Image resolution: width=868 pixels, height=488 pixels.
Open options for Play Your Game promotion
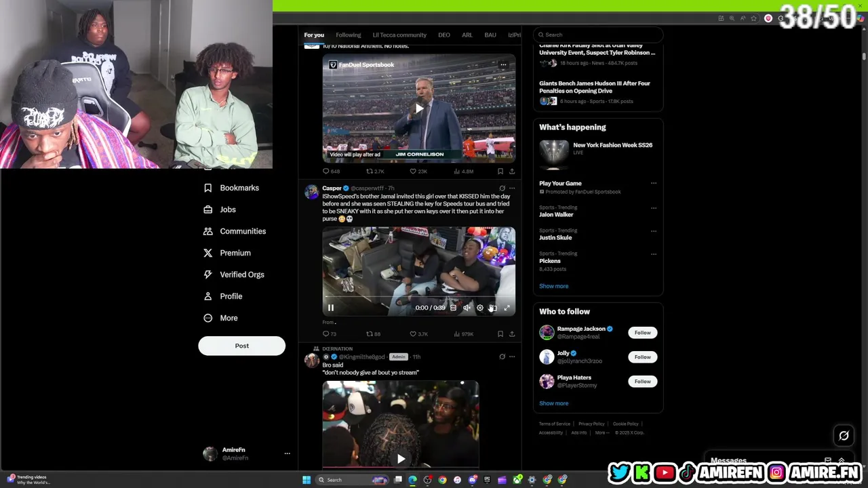[654, 183]
